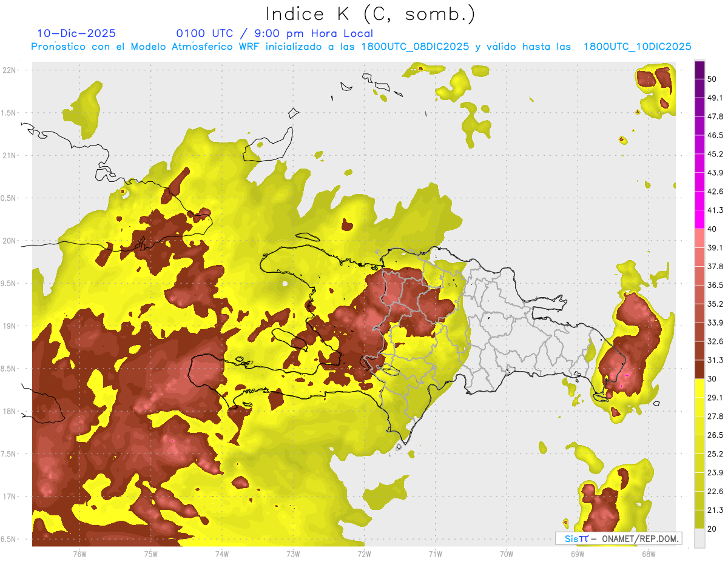Click the "1.5N" latitude label

tap(8, 113)
